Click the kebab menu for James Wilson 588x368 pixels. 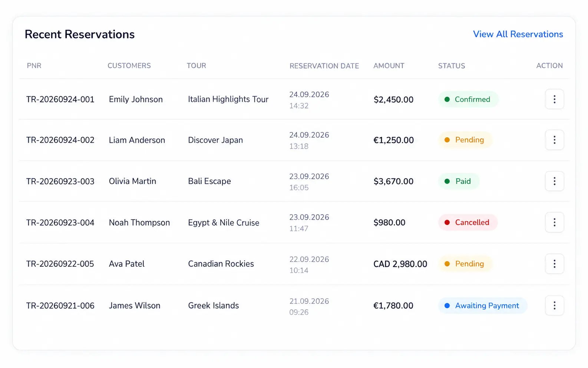(554, 305)
